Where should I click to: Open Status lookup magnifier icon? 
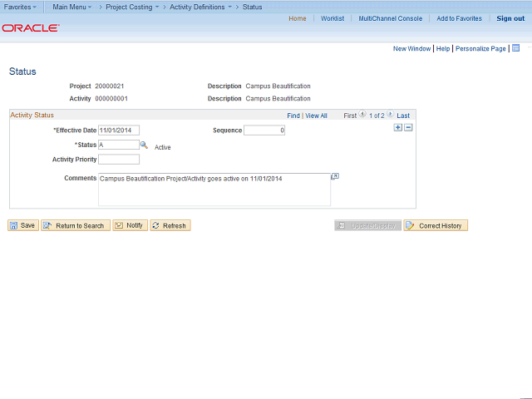tap(144, 145)
